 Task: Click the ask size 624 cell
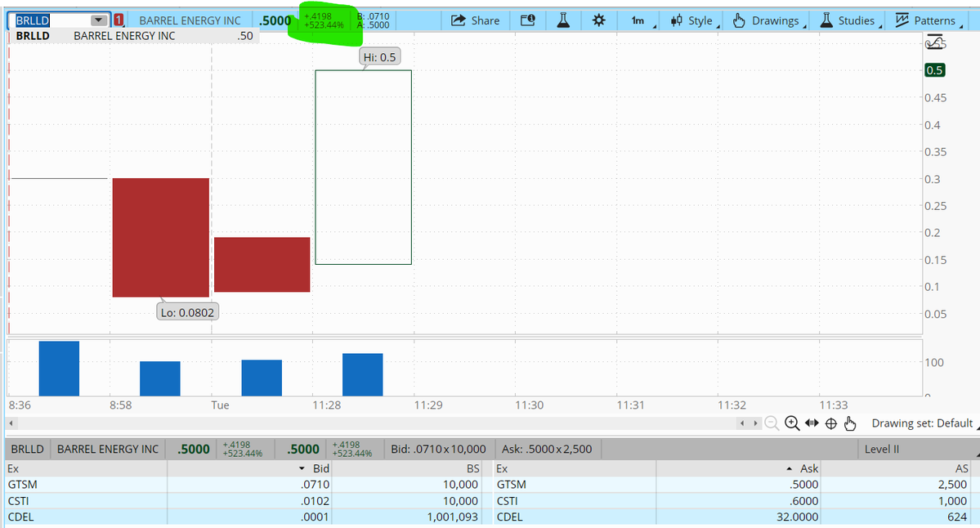tap(957, 517)
